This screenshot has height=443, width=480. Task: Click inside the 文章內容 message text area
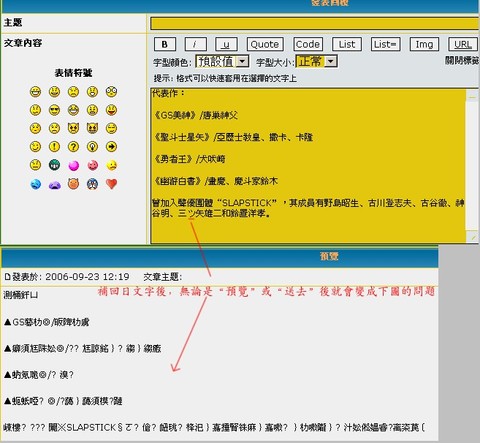pos(308,165)
